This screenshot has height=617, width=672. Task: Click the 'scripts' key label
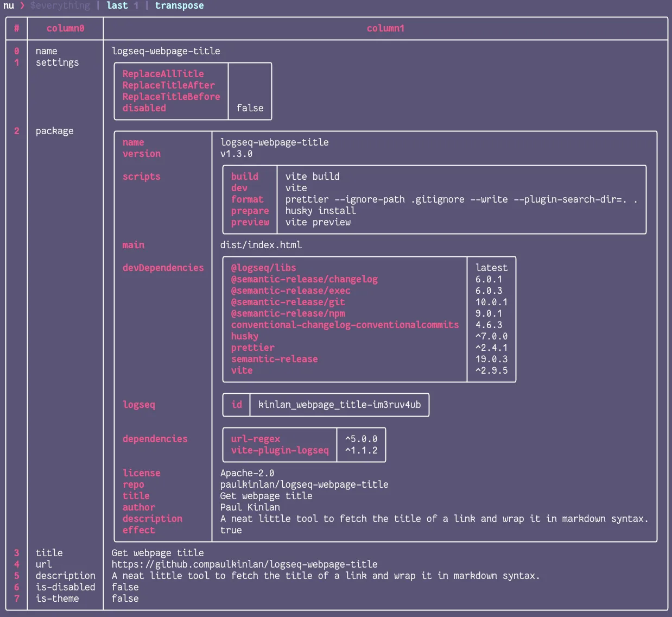[x=141, y=177]
